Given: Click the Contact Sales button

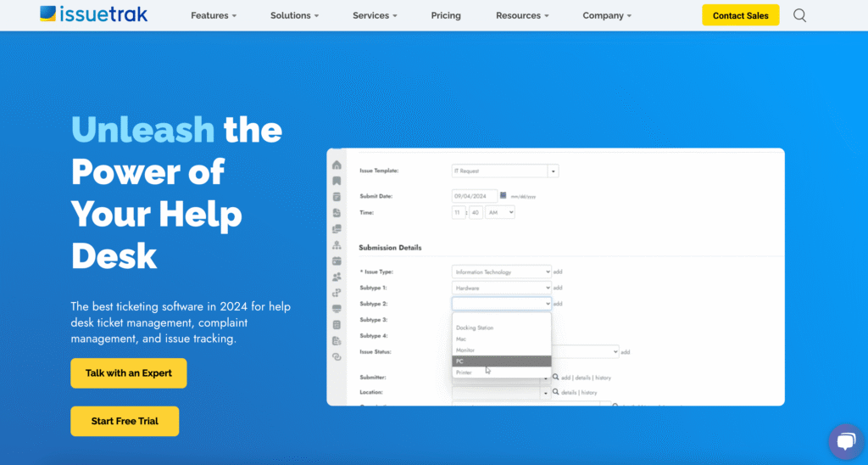Looking at the screenshot, I should (740, 15).
